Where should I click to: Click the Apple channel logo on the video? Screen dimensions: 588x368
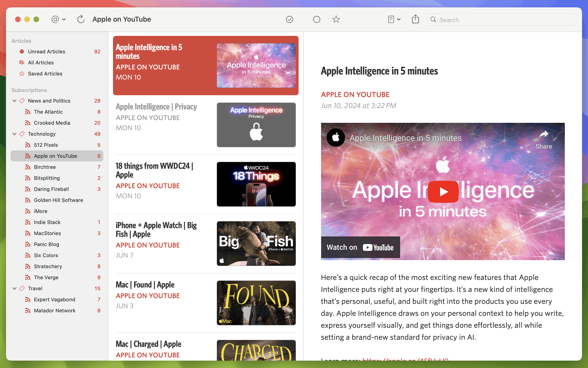[x=336, y=138]
